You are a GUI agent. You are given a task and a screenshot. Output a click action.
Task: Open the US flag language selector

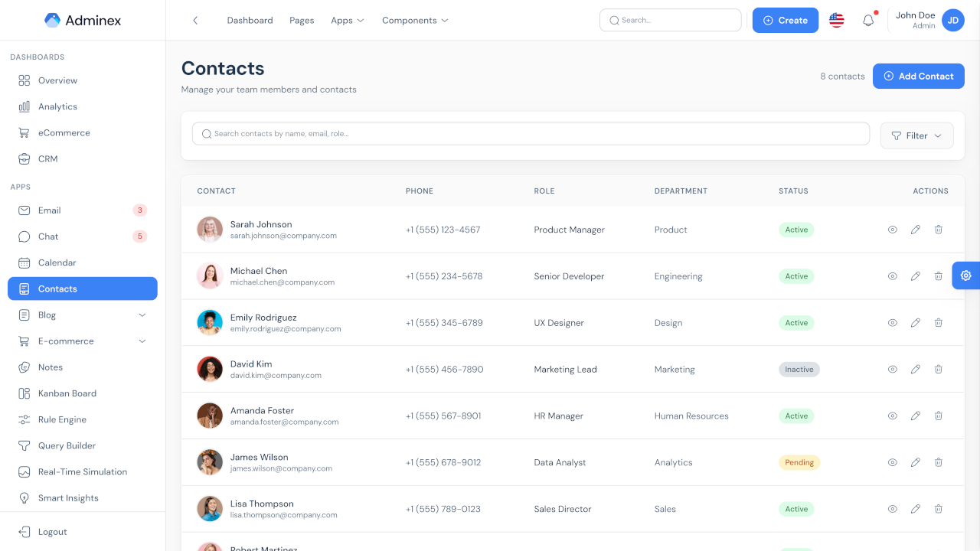point(837,21)
